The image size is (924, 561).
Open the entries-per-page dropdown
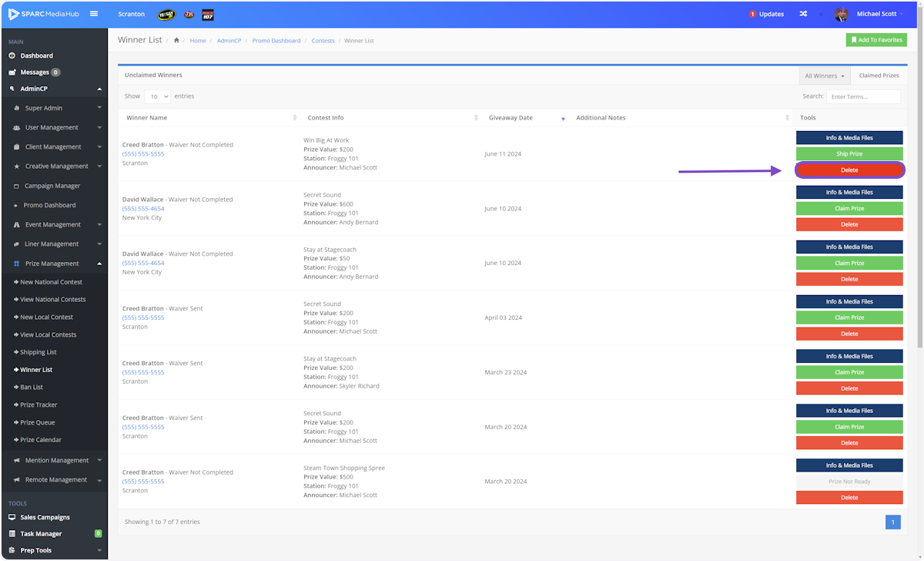pyautogui.click(x=157, y=97)
